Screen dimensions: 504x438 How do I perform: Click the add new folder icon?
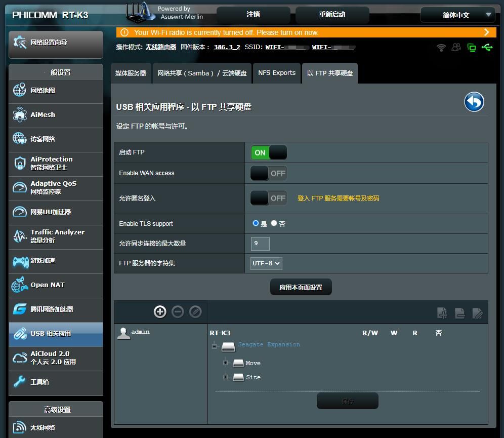442,313
